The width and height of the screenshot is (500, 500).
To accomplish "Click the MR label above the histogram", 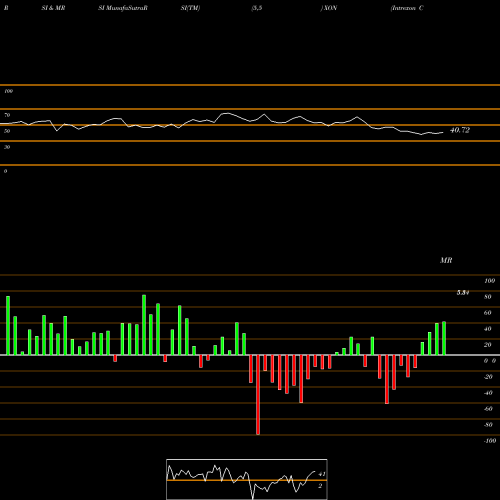I will coord(446,260).
